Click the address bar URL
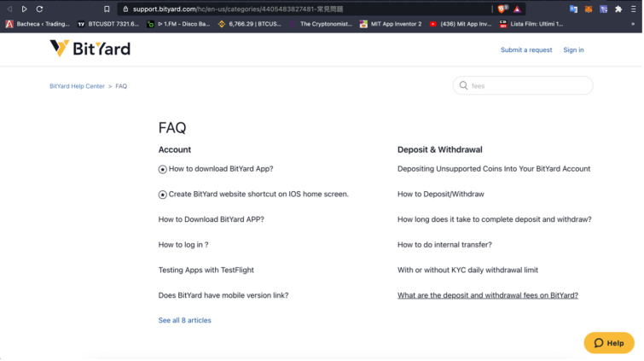This screenshot has height=361, width=644. [238, 9]
